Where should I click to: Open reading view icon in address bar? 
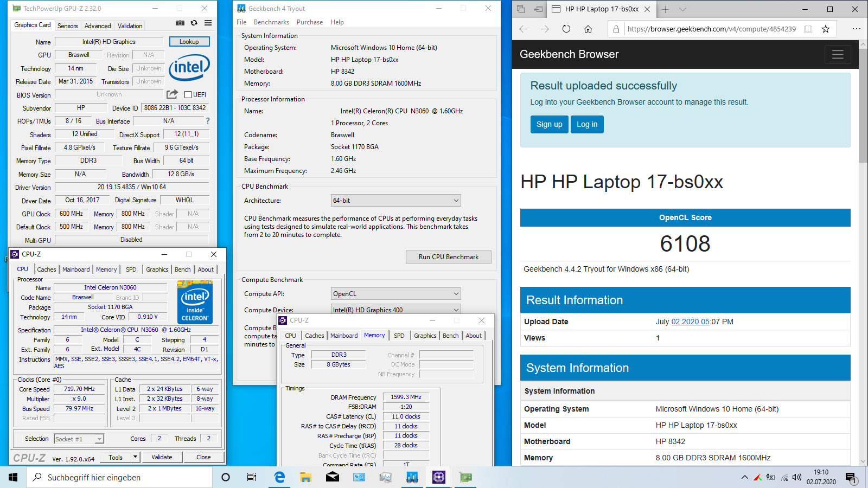(x=808, y=29)
